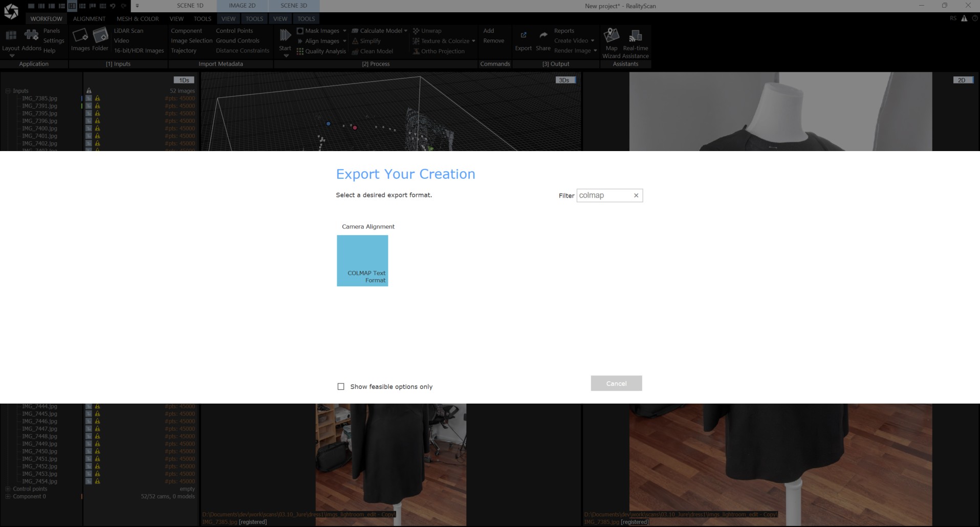
Task: Switch to the ALIGNMENT tab
Action: (89, 18)
